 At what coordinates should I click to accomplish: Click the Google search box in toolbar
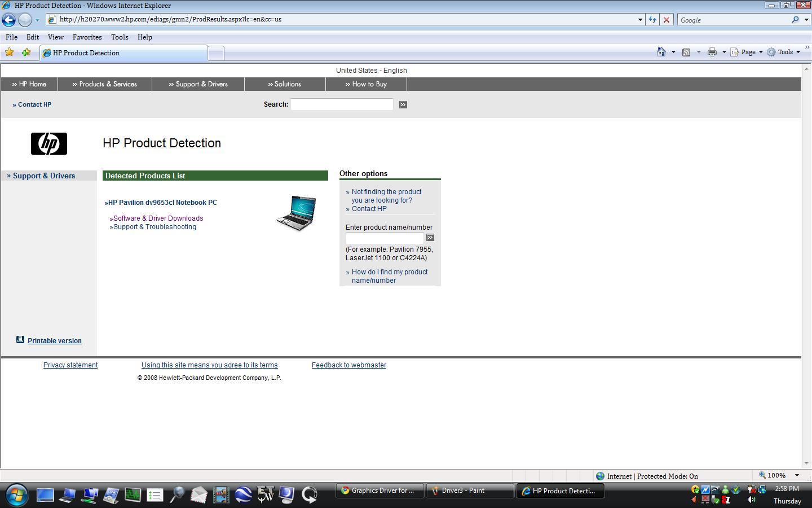coord(732,20)
